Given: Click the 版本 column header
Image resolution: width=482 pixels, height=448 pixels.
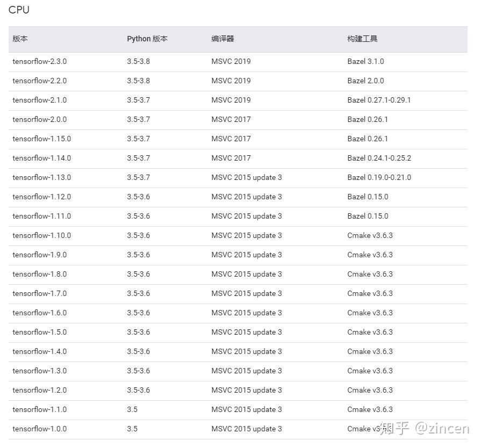Looking at the screenshot, I should coord(20,39).
